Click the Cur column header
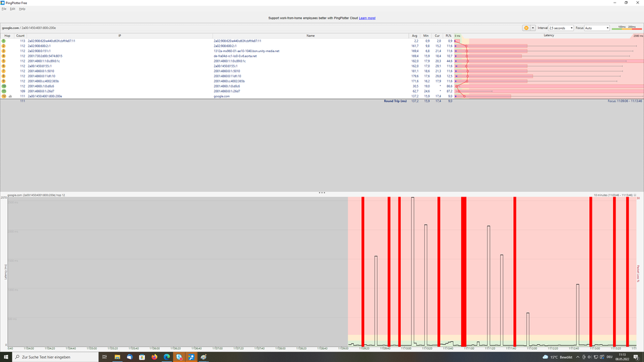644x362 pixels. tap(437, 35)
